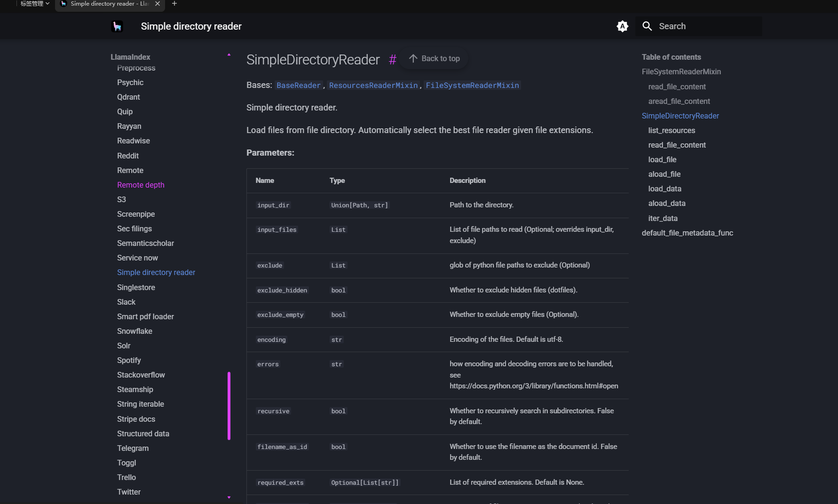Visit String iterable in the sidebar
Image resolution: width=838 pixels, height=504 pixels.
[141, 404]
